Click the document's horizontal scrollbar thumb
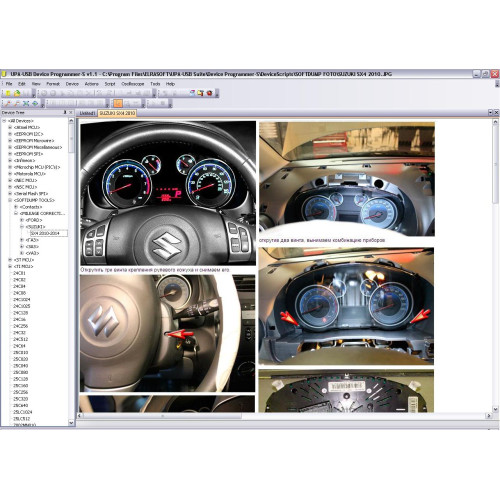This screenshot has width=500, height=500. (x=162, y=416)
